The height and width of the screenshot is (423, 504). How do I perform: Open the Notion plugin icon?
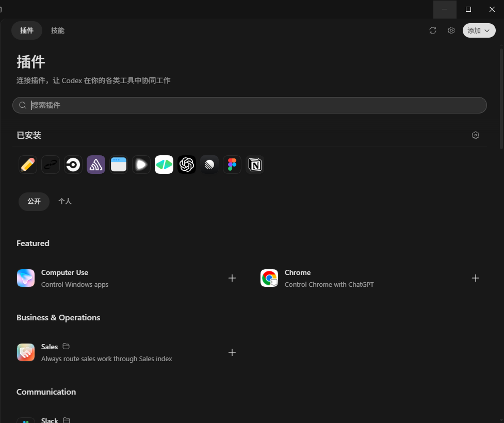tap(255, 165)
